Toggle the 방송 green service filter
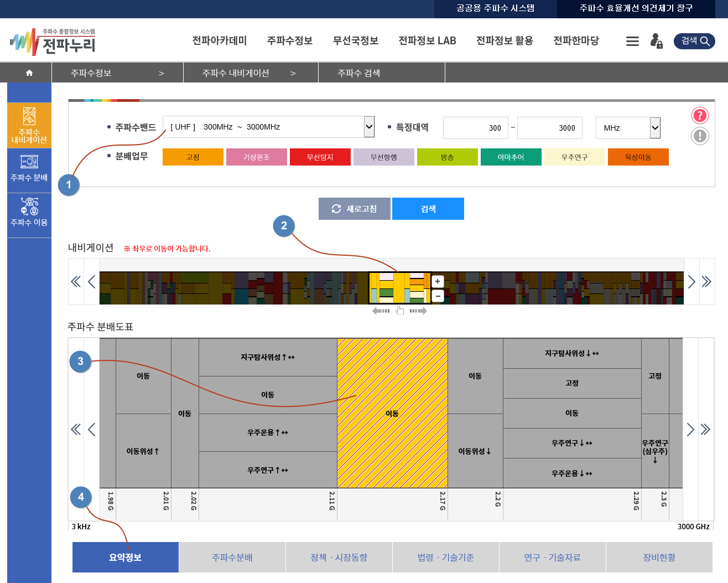 click(448, 157)
